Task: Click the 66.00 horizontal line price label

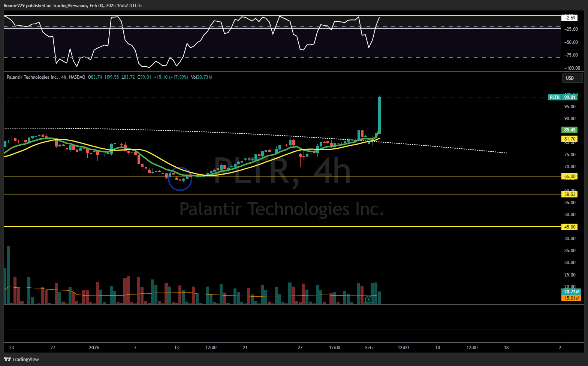Action: click(x=570, y=176)
